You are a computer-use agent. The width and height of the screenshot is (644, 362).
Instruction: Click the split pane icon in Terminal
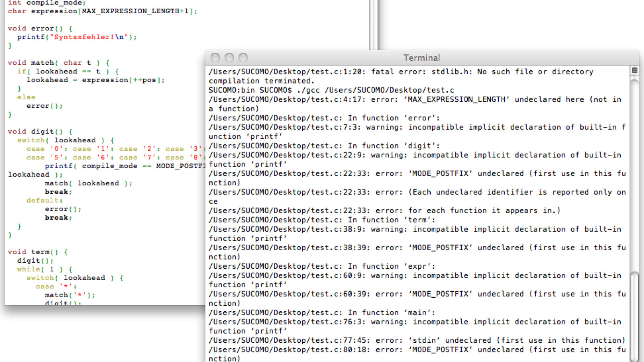(635, 70)
